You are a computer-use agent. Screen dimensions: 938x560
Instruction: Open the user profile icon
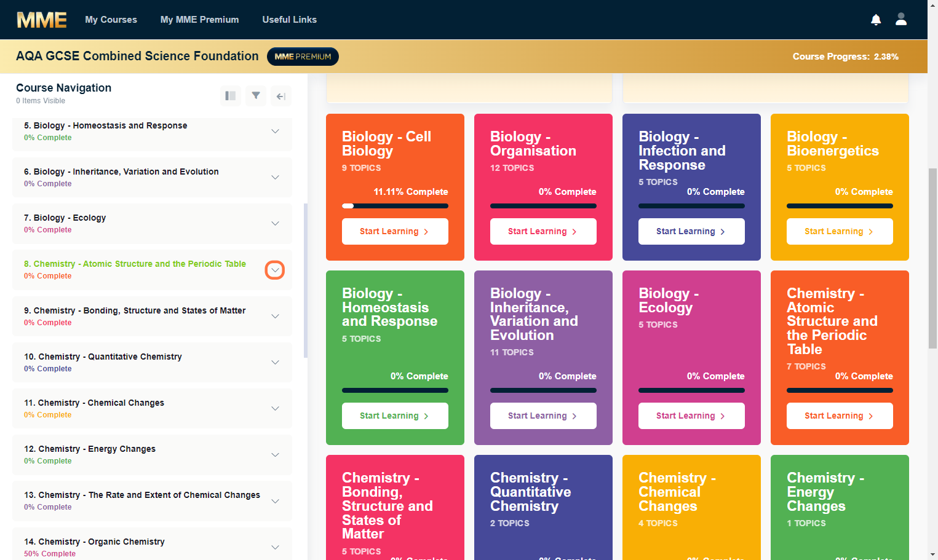(x=901, y=19)
